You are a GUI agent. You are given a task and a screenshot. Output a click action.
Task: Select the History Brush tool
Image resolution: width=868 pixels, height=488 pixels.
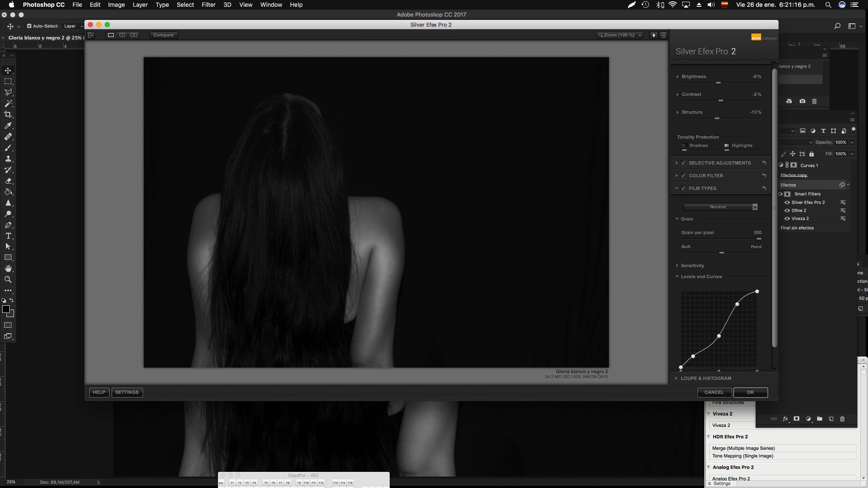[8, 170]
